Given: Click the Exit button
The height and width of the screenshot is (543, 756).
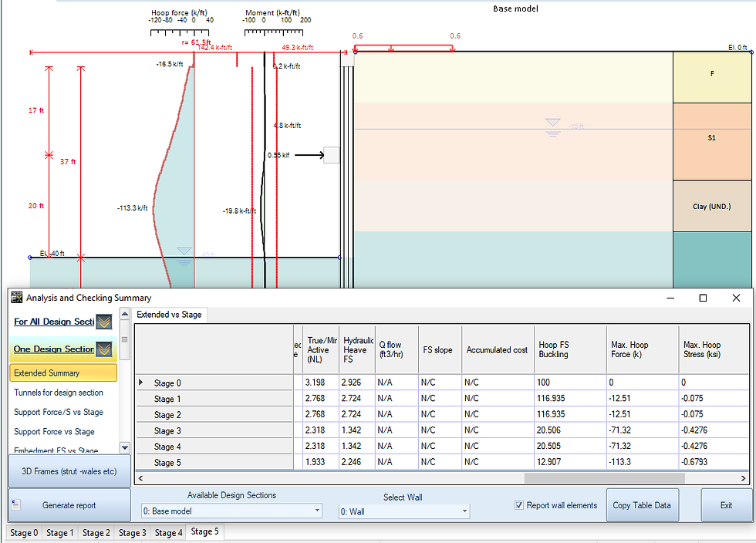Looking at the screenshot, I should tap(726, 505).
